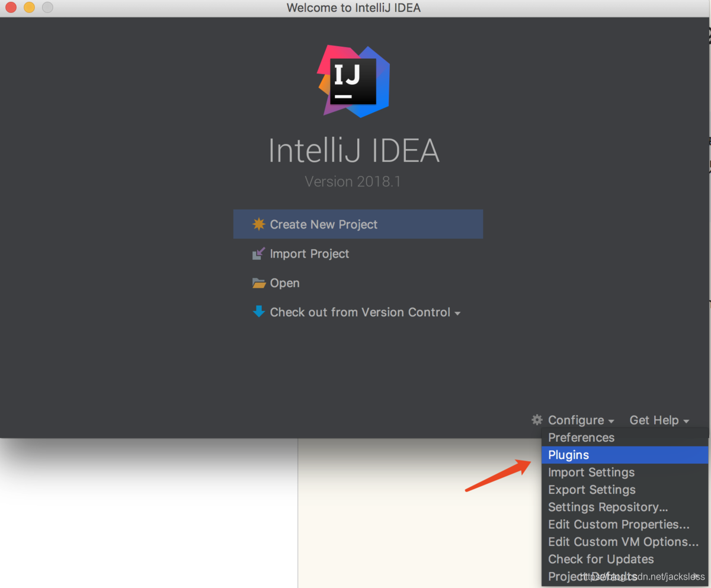Image resolution: width=711 pixels, height=588 pixels.
Task: Click the Open folder icon
Action: 259,283
